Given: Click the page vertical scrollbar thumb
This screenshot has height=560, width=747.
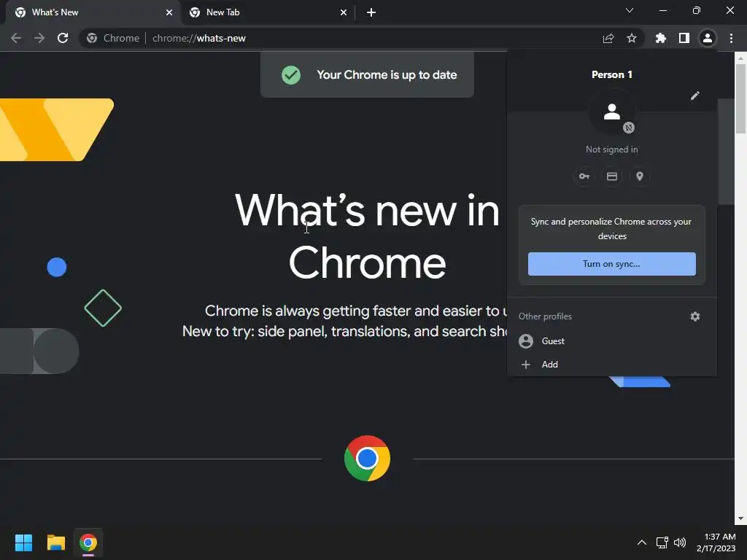Looking at the screenshot, I should (x=740, y=98).
